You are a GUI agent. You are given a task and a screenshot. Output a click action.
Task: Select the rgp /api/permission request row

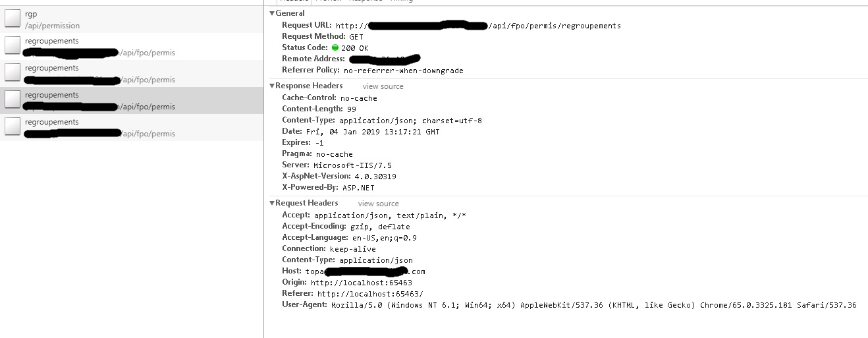(132, 19)
